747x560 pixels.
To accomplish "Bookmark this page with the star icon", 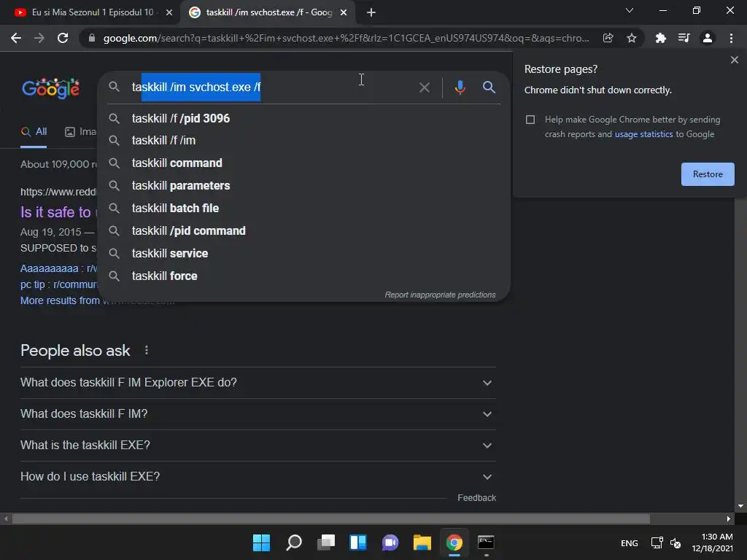I will tap(631, 38).
